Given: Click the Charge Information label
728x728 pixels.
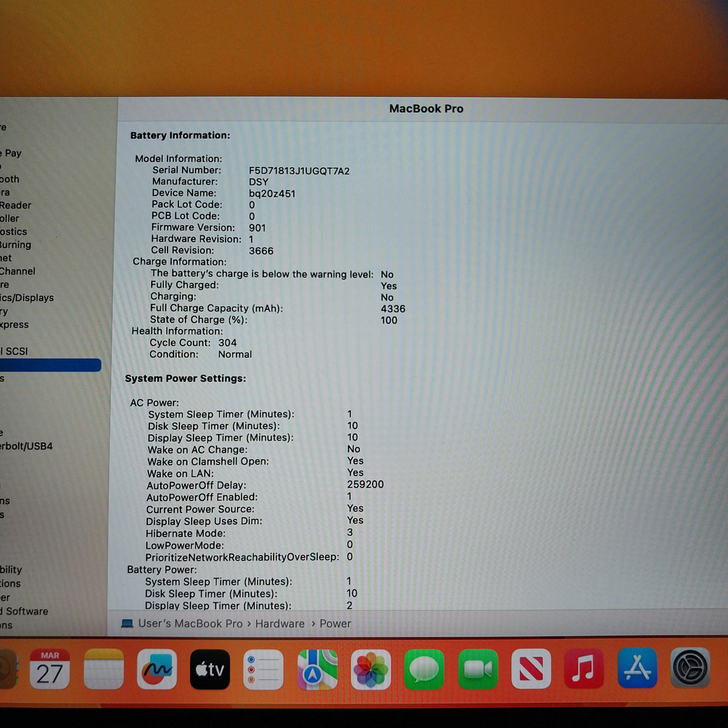Looking at the screenshot, I should pyautogui.click(x=180, y=262).
